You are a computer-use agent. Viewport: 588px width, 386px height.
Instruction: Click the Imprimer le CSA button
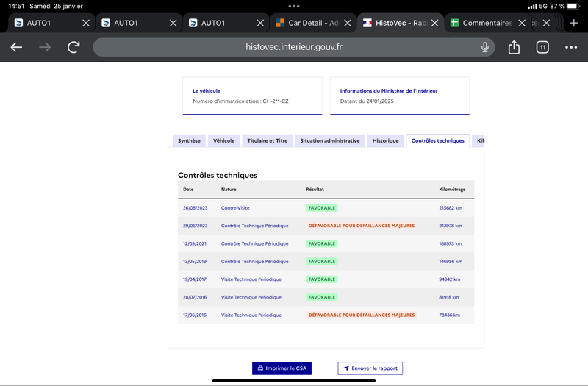point(282,368)
